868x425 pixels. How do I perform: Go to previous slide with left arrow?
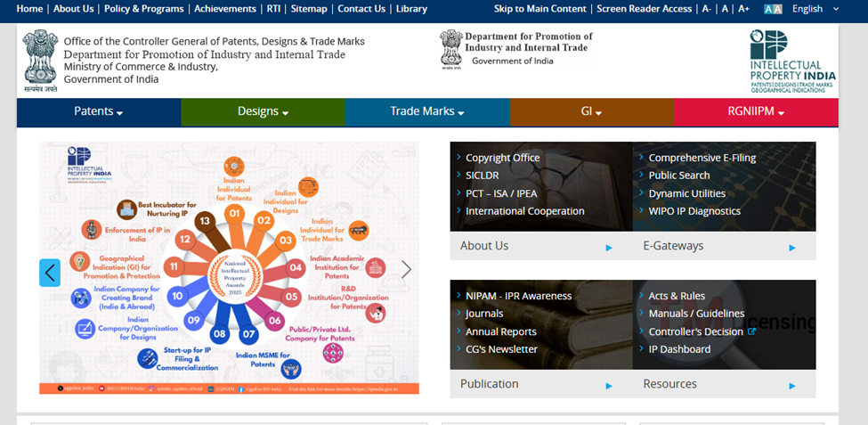pyautogui.click(x=50, y=272)
